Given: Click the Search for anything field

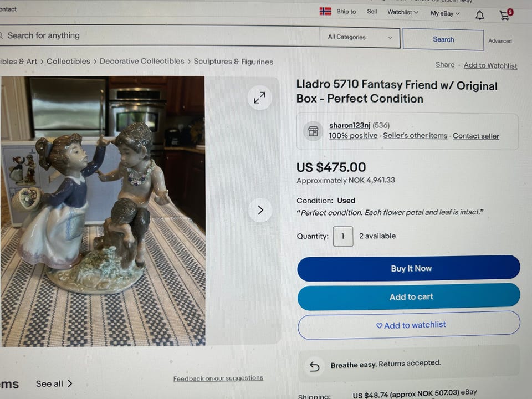Looking at the screenshot, I should pos(160,35).
